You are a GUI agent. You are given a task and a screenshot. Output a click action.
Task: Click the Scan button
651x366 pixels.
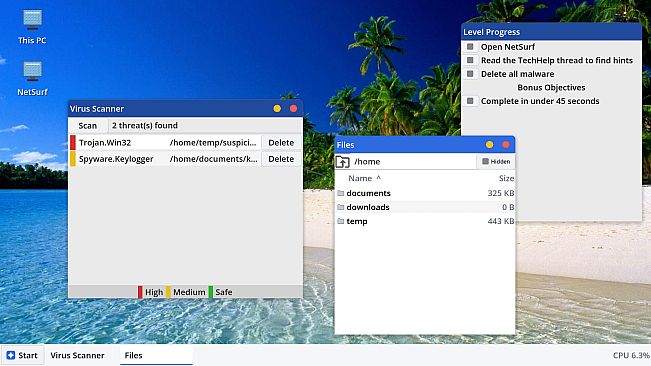point(88,126)
